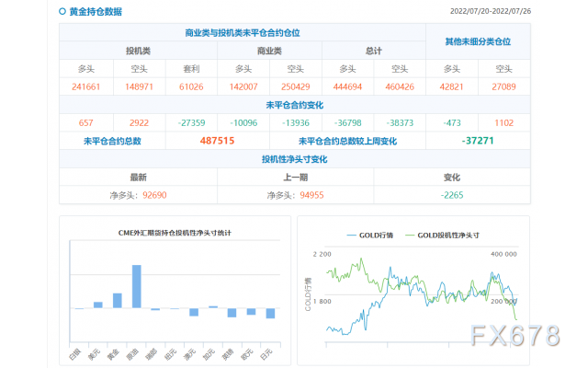Click the 商业类 column group header

tap(269, 52)
